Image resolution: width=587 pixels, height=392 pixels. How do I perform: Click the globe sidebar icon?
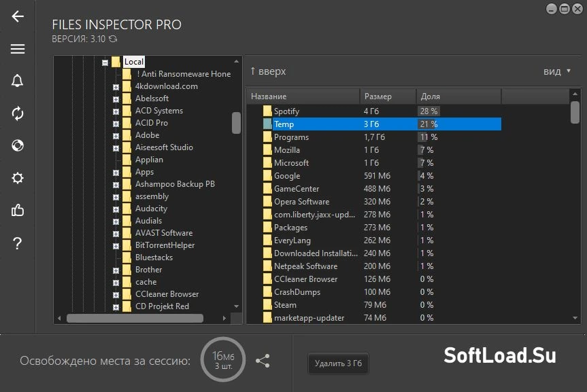(18, 145)
